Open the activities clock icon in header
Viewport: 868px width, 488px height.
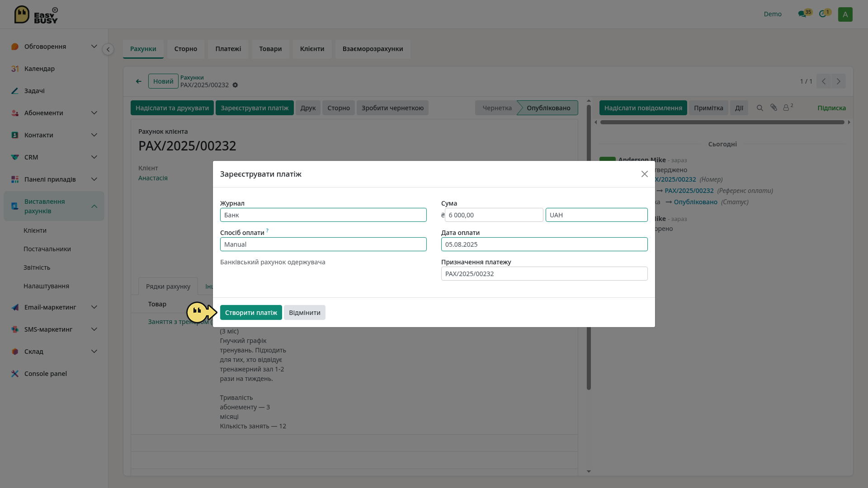[823, 14]
